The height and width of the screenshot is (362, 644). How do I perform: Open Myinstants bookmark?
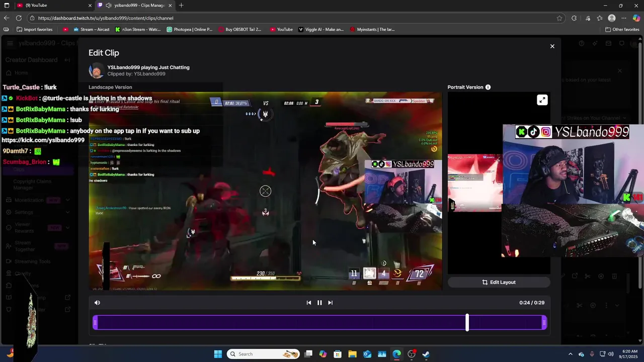pos(372,30)
